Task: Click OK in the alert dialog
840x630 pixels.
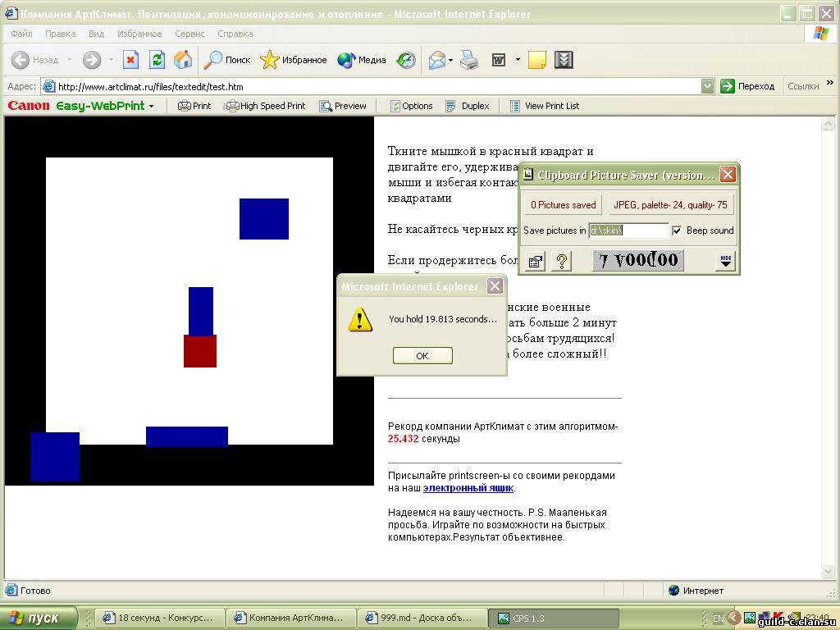Action: pos(422,355)
